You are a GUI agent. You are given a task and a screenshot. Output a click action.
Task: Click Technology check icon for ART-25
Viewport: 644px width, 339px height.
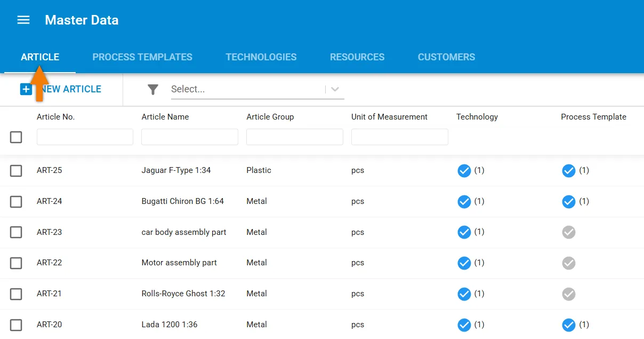pos(464,171)
